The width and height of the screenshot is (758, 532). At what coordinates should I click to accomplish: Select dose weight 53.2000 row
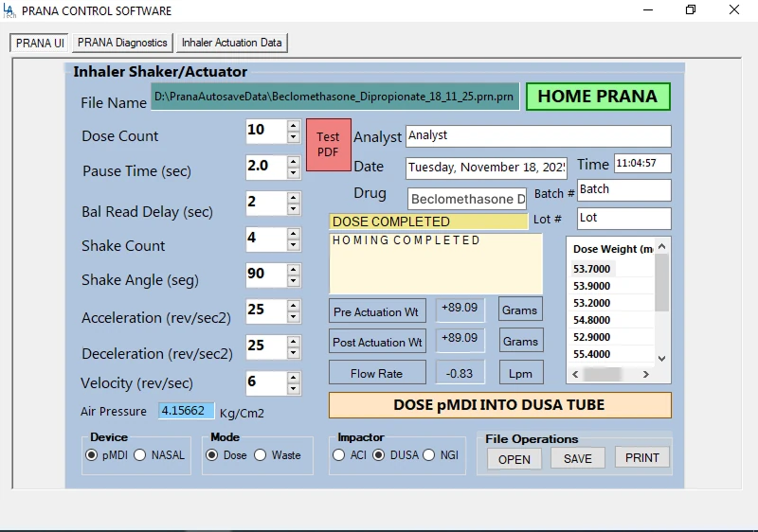point(612,303)
